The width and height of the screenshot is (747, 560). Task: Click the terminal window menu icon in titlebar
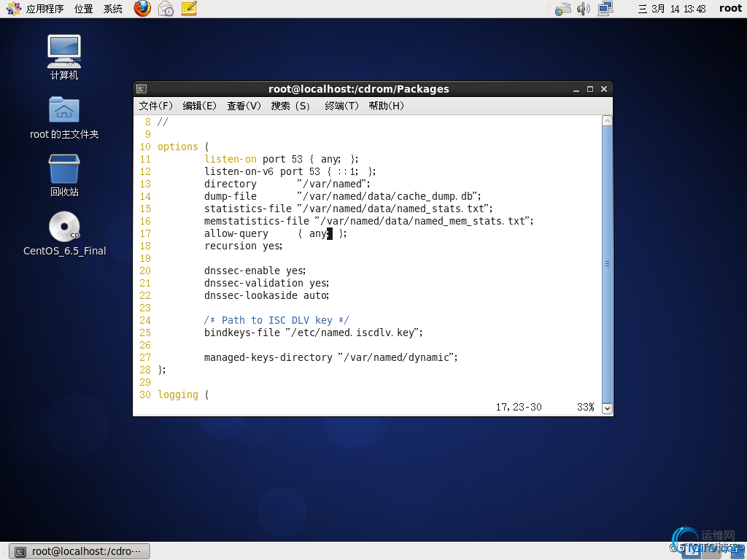[x=142, y=89]
